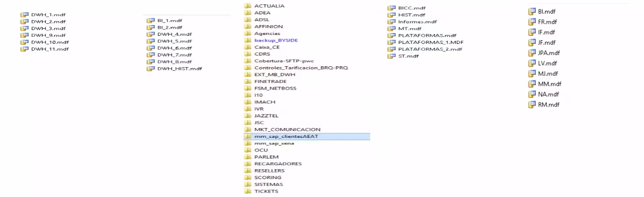Viewport: 644px width, 197px height.
Task: Click the BI_1.mdf file icon
Action: (x=151, y=21)
